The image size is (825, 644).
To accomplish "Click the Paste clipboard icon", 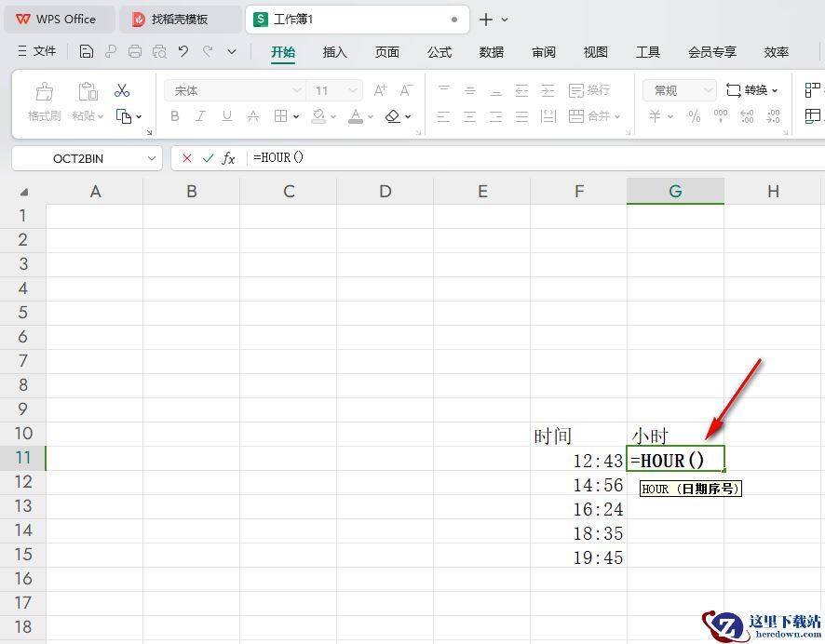I will click(x=88, y=91).
